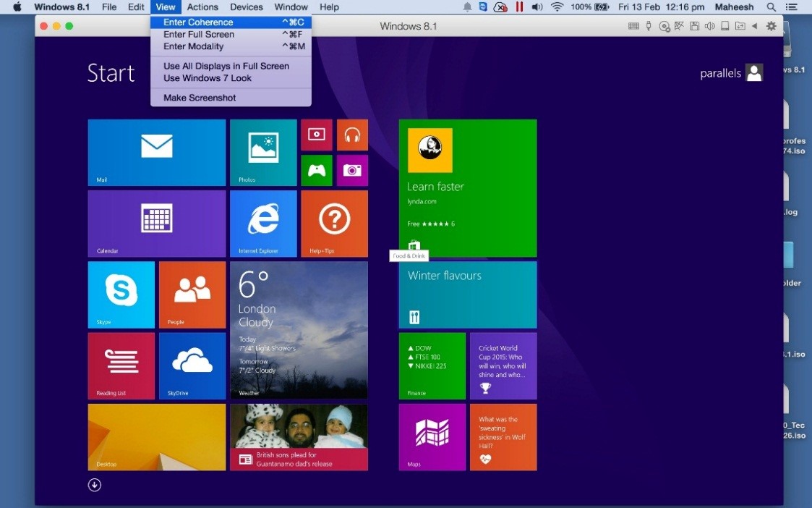Click the CD/DVD drive icon in title bar
Viewport: 812px width, 508px height.
[x=664, y=26]
